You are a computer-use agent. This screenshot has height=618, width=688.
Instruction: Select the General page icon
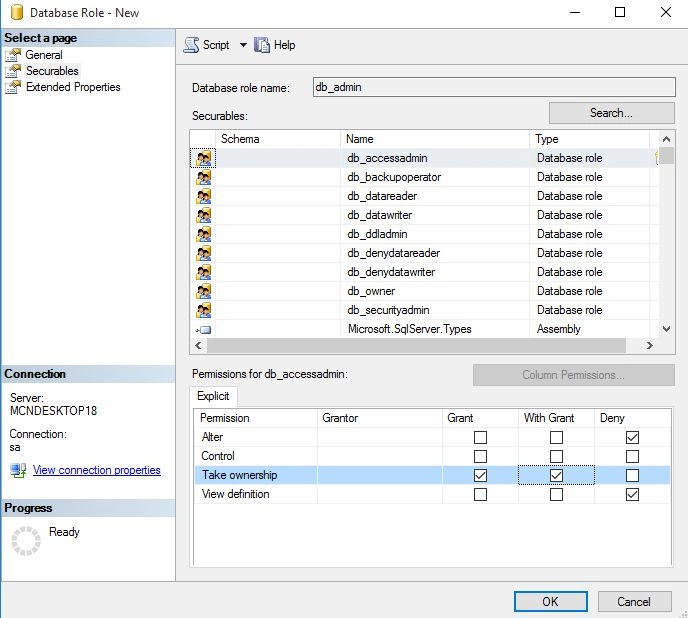13,55
